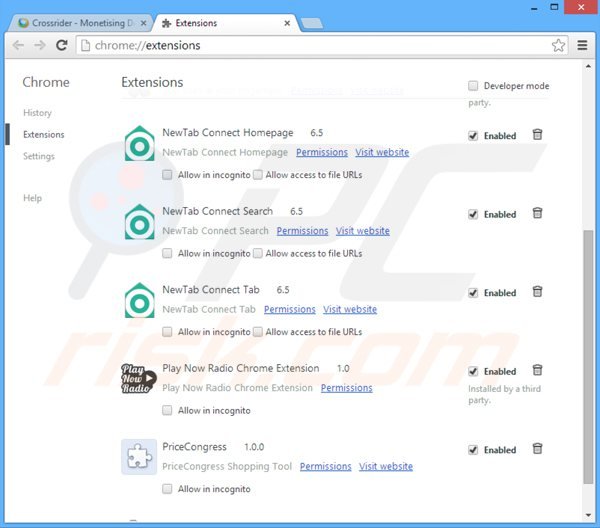Close the Extensions tab
The height and width of the screenshot is (528, 600).
pos(287,23)
